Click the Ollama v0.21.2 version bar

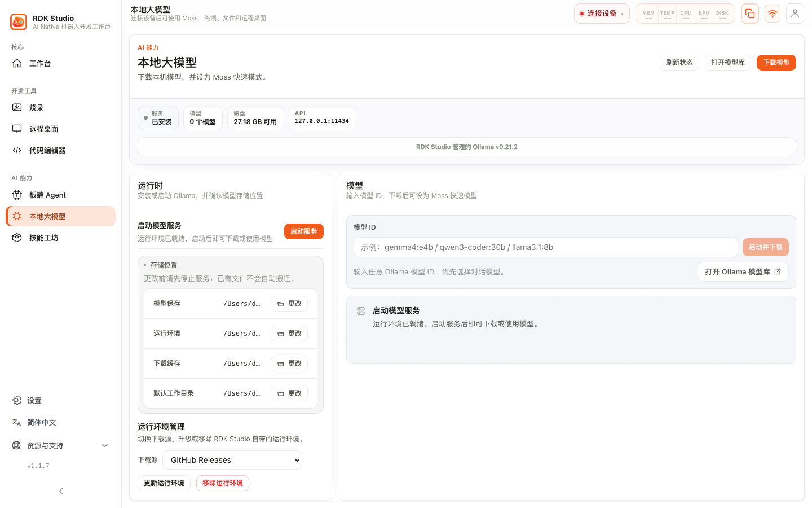[x=467, y=147]
